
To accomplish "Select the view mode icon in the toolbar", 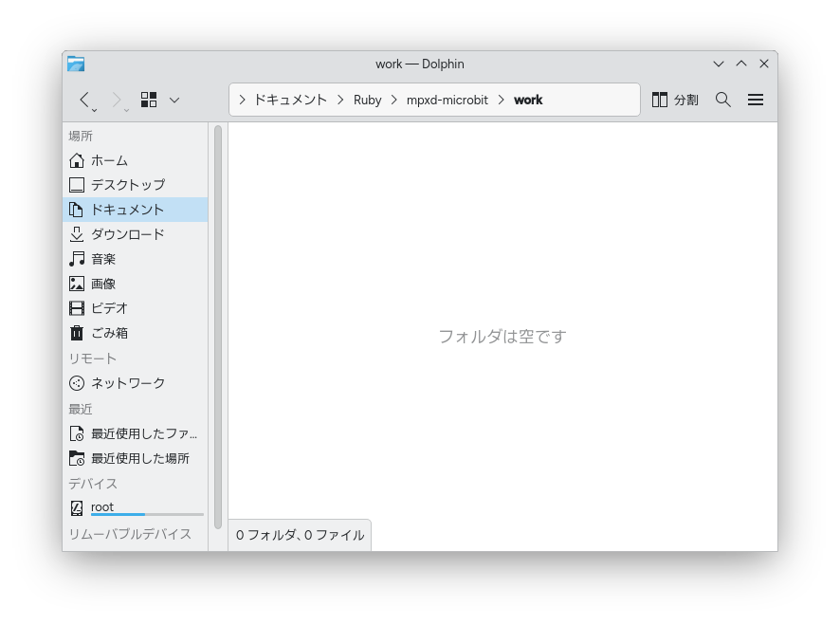I will click(x=148, y=100).
